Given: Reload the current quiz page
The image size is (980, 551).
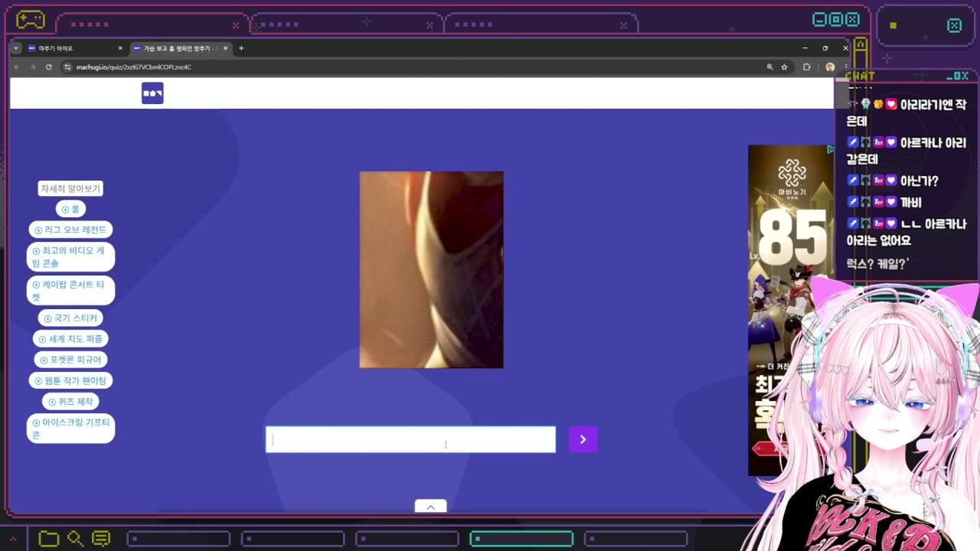Looking at the screenshot, I should 48,67.
